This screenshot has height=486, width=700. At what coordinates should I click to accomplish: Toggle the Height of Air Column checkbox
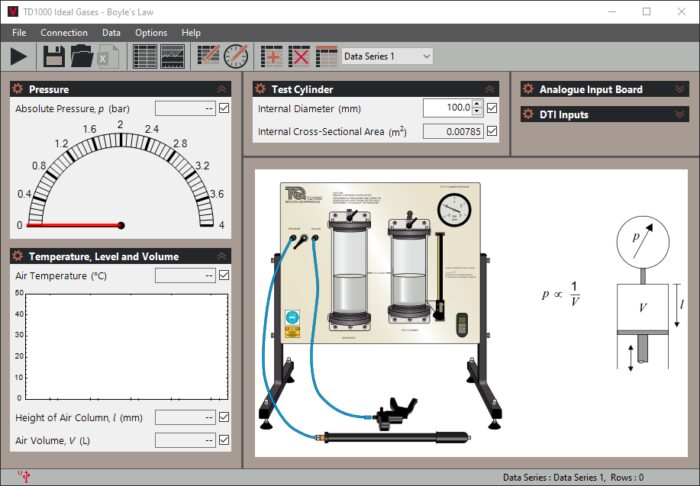pyautogui.click(x=224, y=417)
